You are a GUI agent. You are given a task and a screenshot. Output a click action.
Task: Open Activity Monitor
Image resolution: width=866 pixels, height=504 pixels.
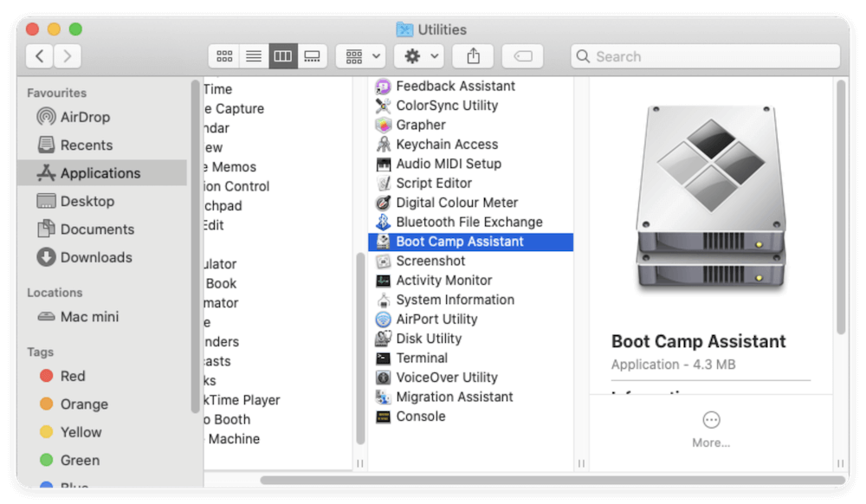(x=446, y=280)
